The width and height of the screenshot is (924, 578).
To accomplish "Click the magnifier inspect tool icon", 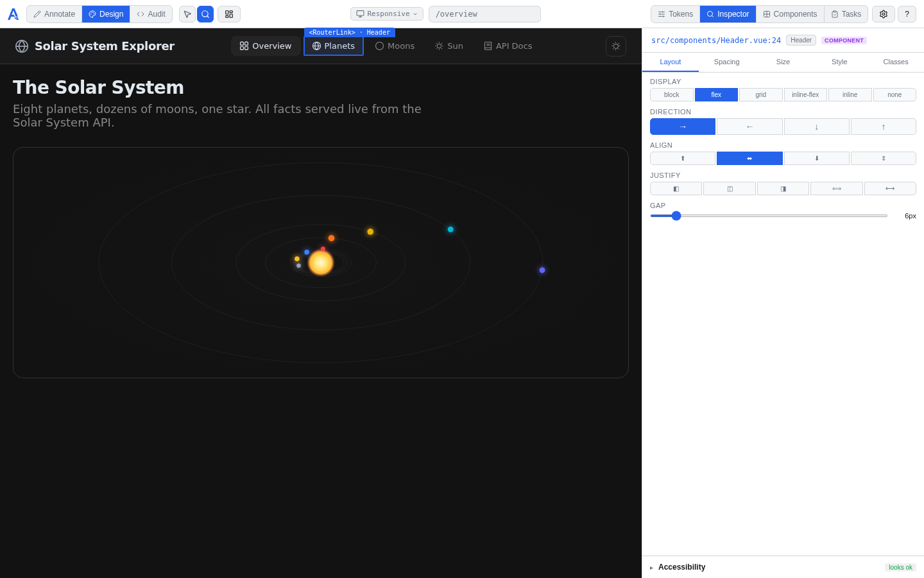I will (205, 14).
